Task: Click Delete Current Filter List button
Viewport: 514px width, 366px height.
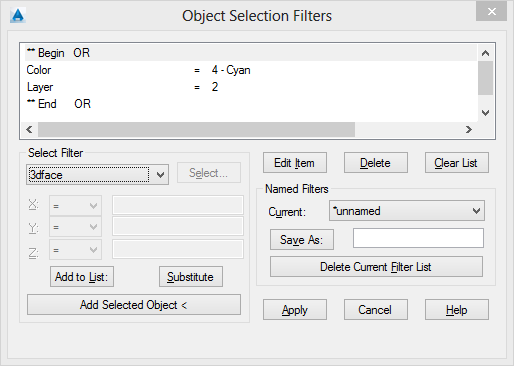Action: (x=376, y=266)
